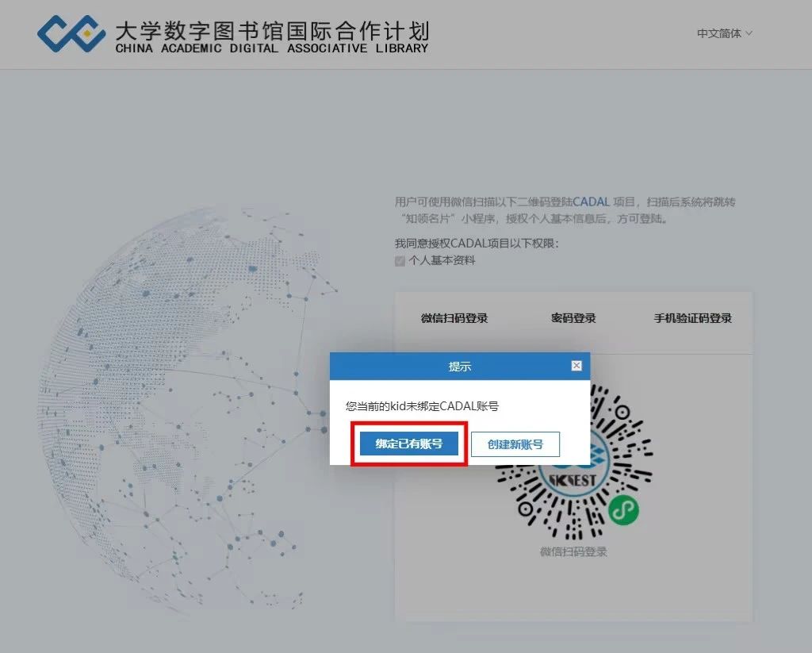
Task: Click the 绑定已有账号 button
Action: (x=409, y=444)
